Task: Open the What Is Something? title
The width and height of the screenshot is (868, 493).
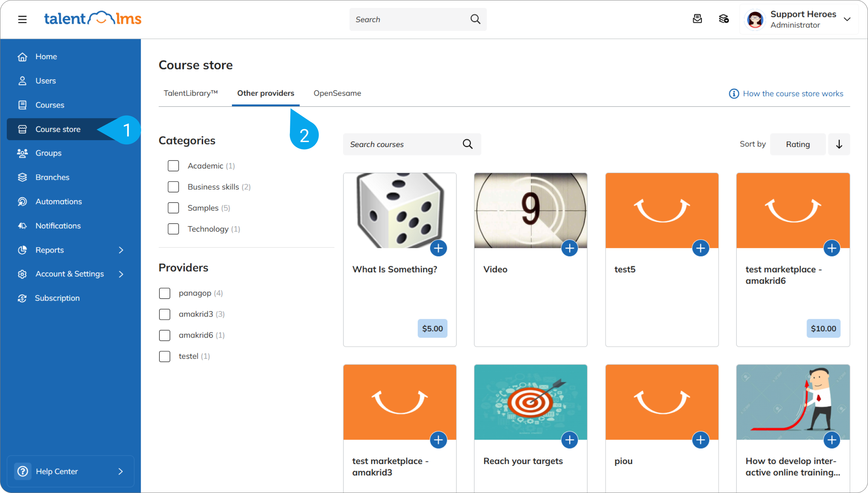Action: [395, 269]
